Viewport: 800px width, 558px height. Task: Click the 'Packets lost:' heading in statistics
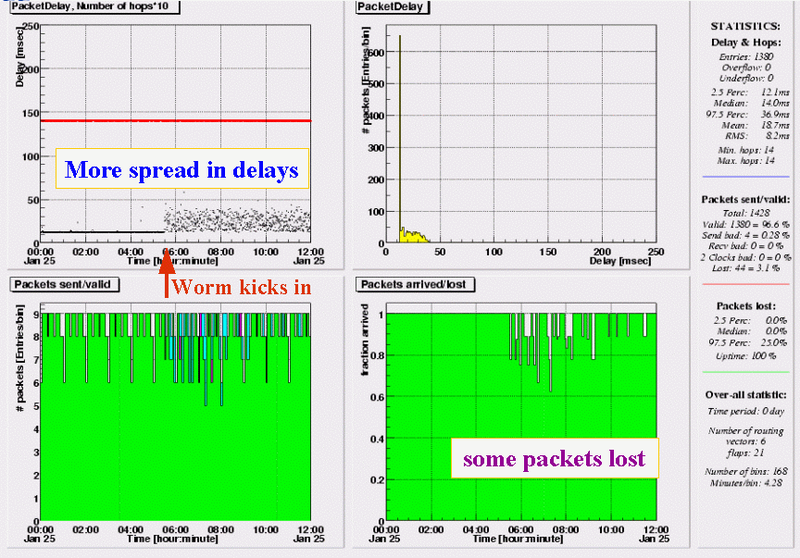743,304
